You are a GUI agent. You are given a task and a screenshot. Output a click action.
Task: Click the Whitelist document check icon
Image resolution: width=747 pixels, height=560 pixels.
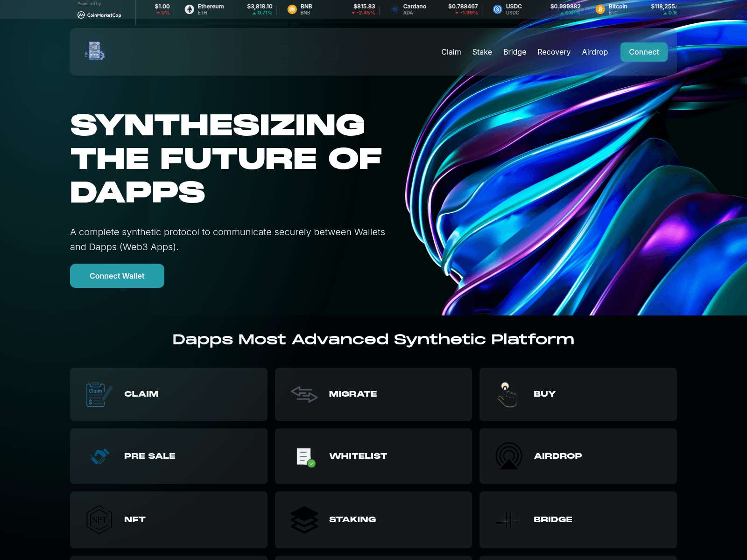click(x=306, y=457)
